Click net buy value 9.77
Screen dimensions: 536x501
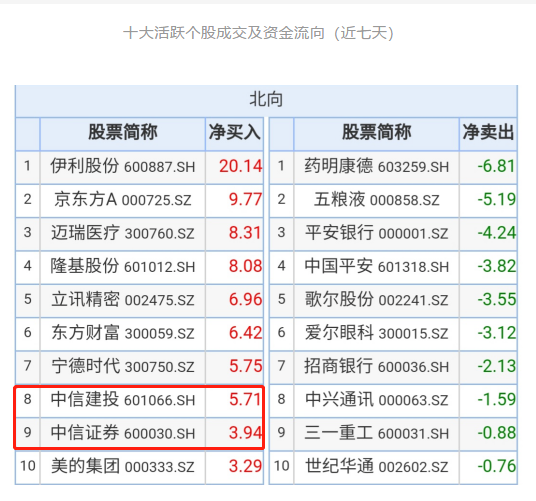pyautogui.click(x=245, y=200)
